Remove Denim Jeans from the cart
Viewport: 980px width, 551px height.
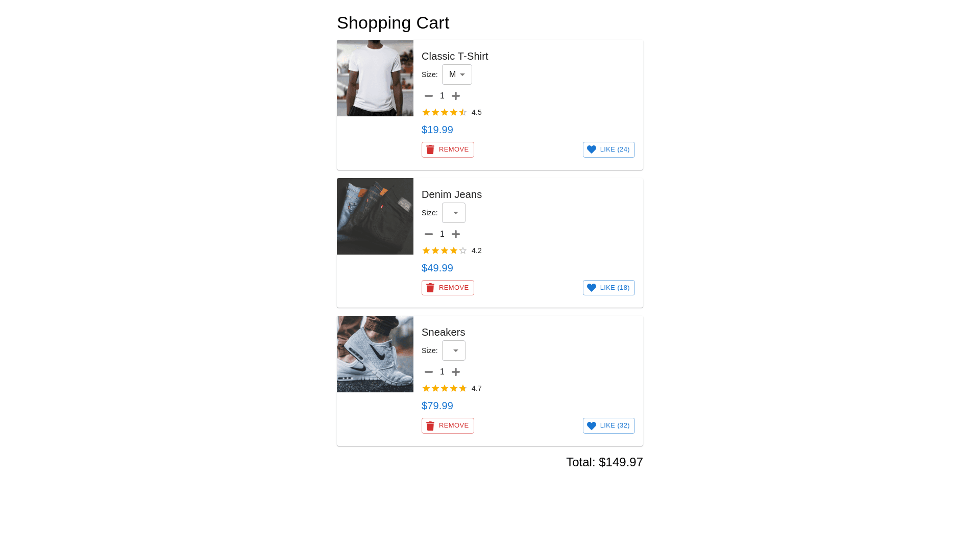[x=448, y=288]
